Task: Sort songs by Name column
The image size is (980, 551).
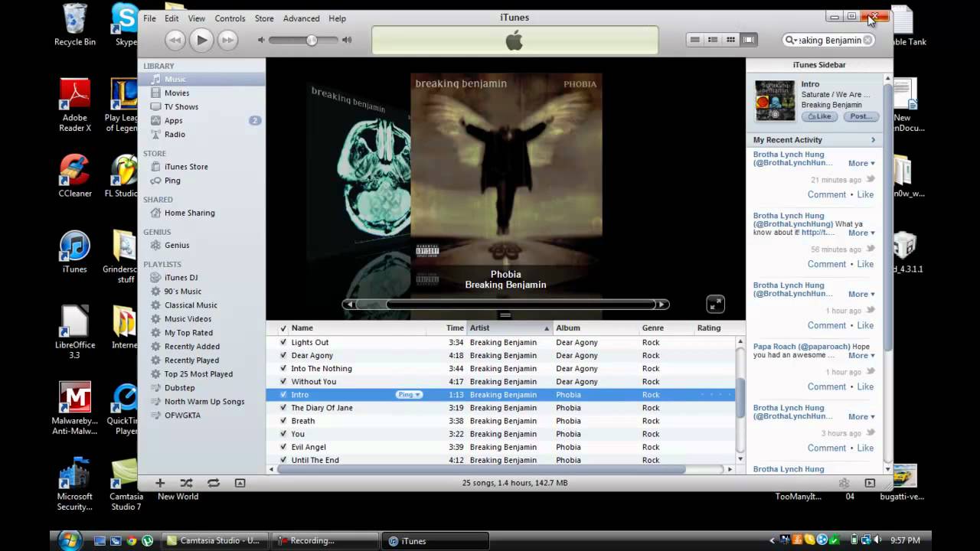Action: click(x=357, y=328)
